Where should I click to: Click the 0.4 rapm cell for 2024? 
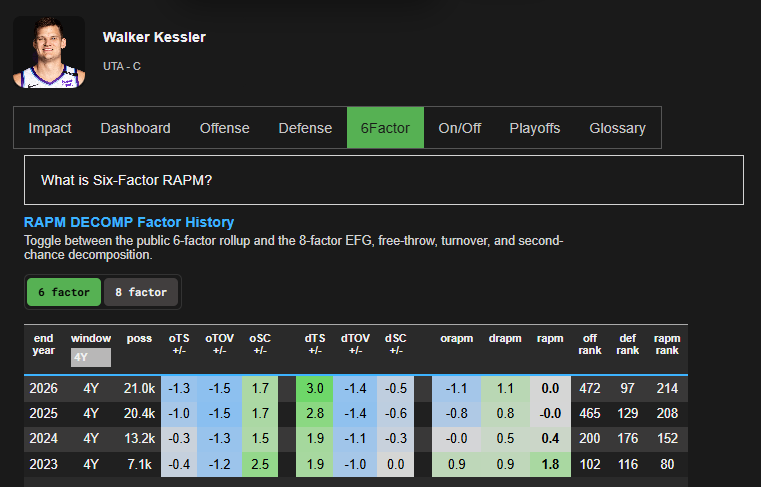click(550, 439)
